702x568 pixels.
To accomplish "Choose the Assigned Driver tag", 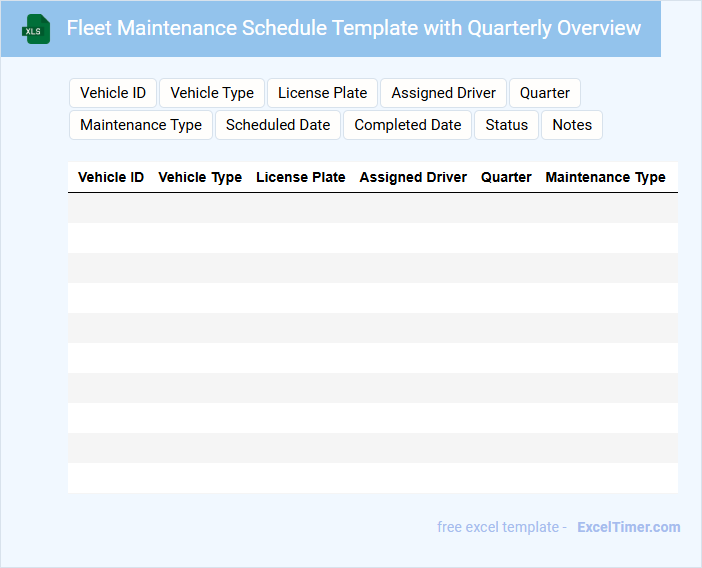I will click(443, 93).
